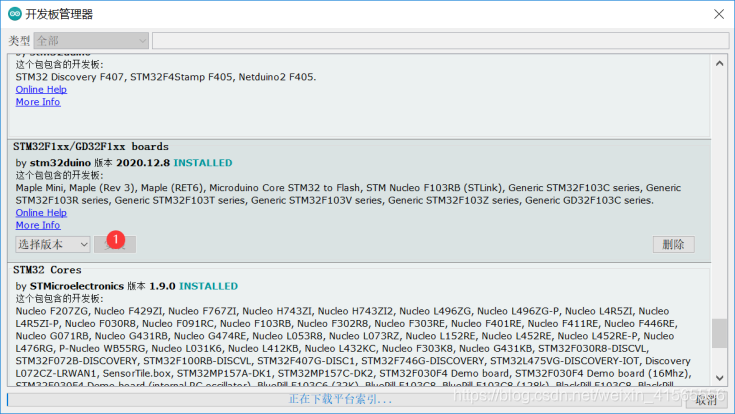Select the STM32F1xx/GD32F1xx boards title

91,147
